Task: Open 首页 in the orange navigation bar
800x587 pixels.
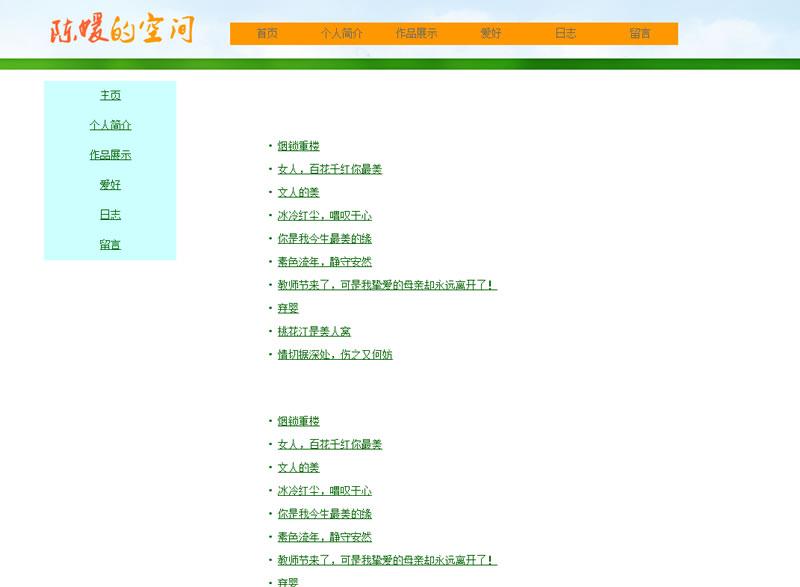Action: tap(267, 33)
